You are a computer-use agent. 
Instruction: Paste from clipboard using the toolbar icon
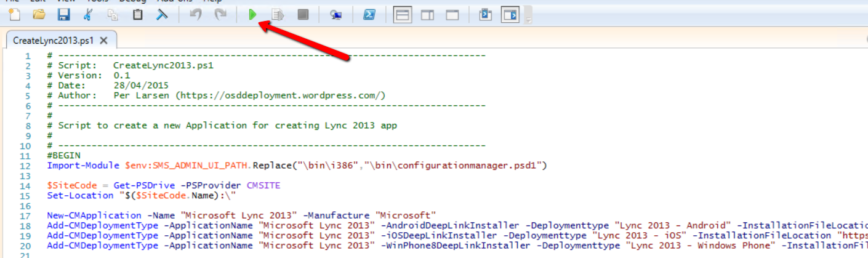[138, 15]
